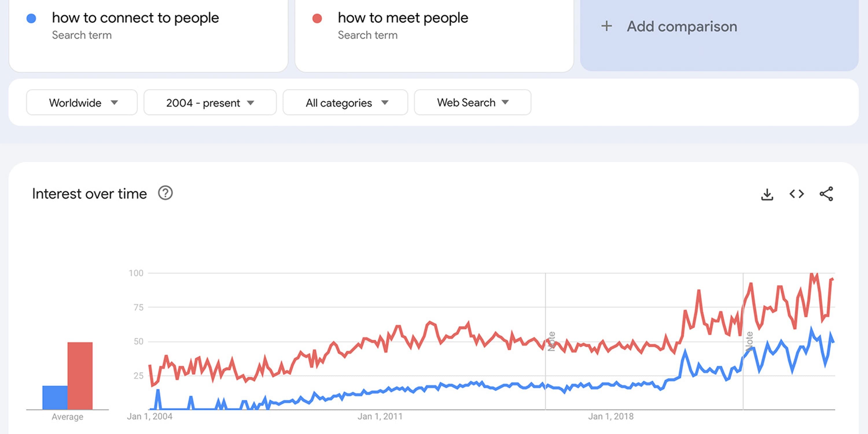Share the Interest over time chart
The height and width of the screenshot is (434, 868).
tap(826, 194)
